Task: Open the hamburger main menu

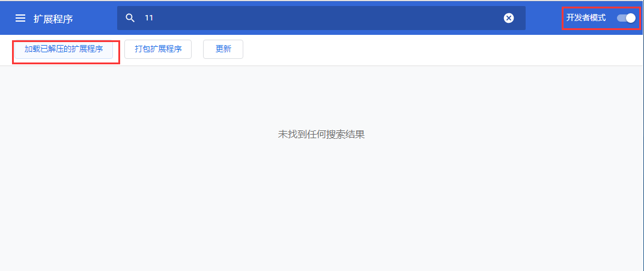Action: coord(20,19)
